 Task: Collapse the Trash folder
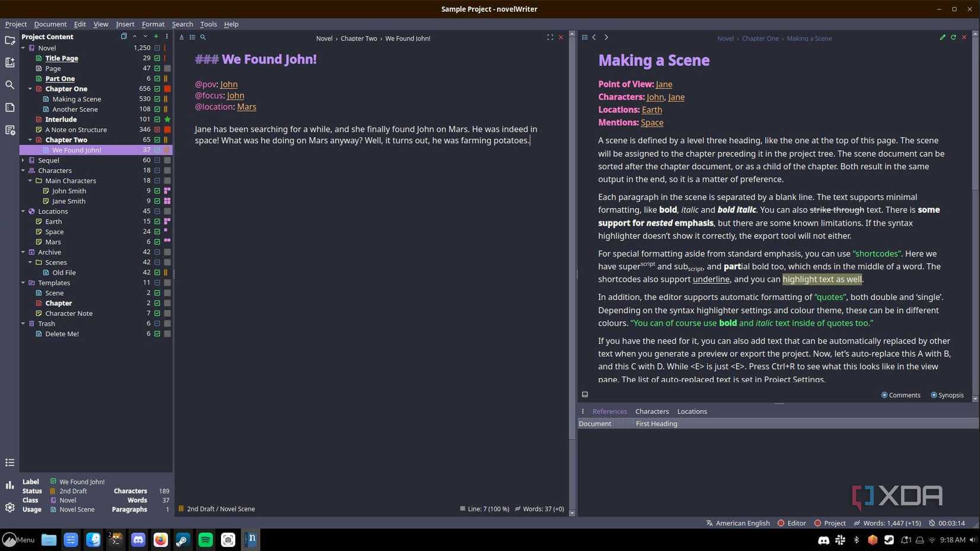23,324
